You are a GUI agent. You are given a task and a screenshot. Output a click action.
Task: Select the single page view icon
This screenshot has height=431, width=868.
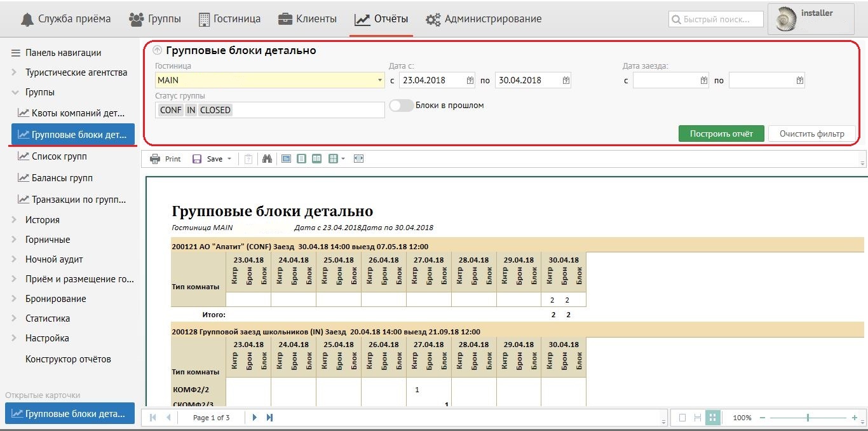(x=302, y=159)
